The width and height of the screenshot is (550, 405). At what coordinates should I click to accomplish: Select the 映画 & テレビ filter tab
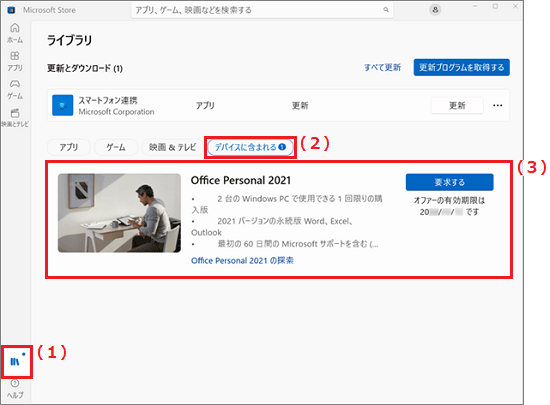(173, 147)
